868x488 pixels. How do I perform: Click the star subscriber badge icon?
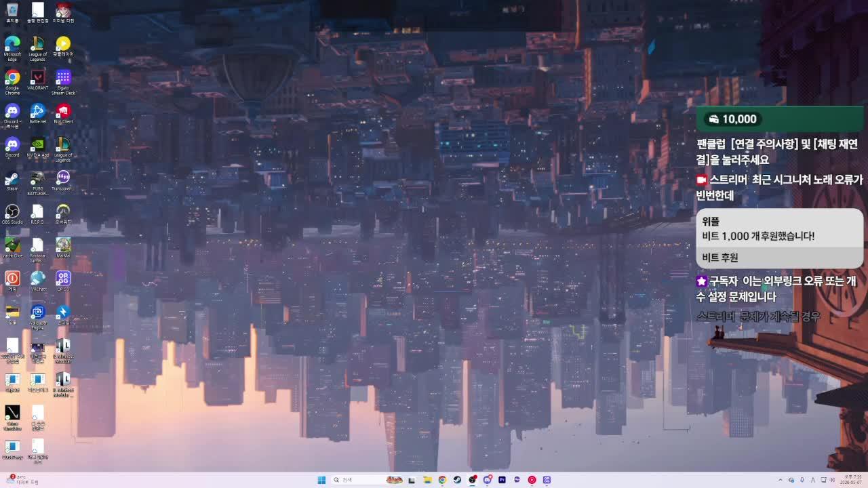coord(702,281)
